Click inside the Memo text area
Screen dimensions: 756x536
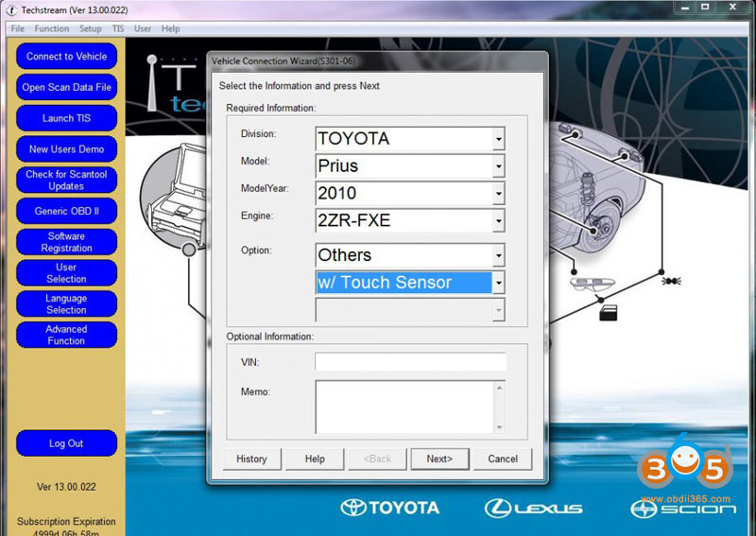click(x=405, y=406)
